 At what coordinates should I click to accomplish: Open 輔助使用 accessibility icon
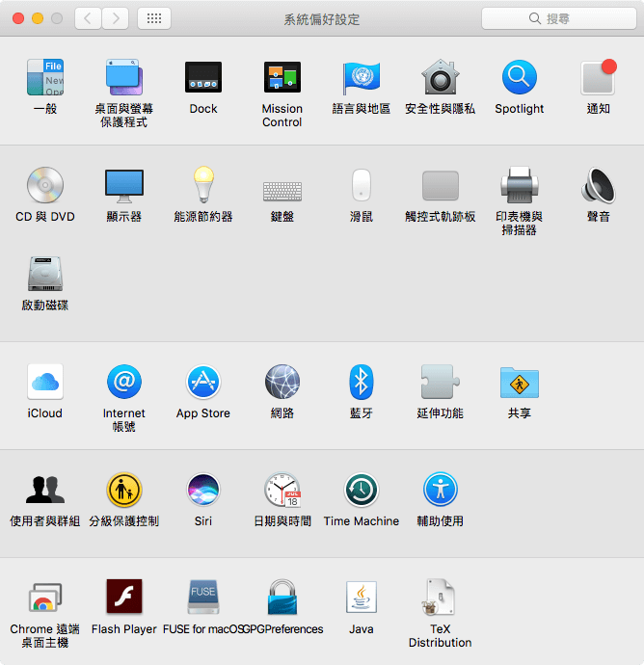point(440,490)
